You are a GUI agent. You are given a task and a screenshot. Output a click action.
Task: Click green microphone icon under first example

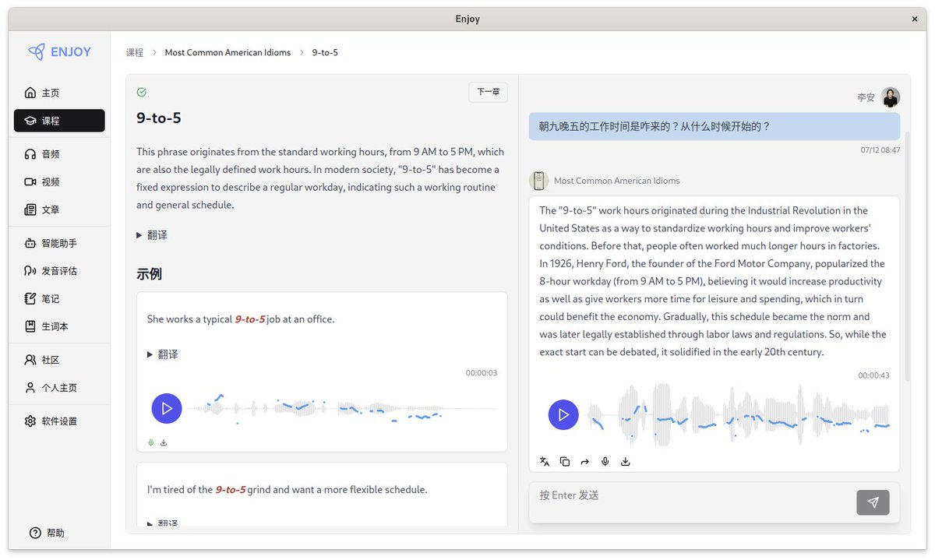click(x=151, y=442)
